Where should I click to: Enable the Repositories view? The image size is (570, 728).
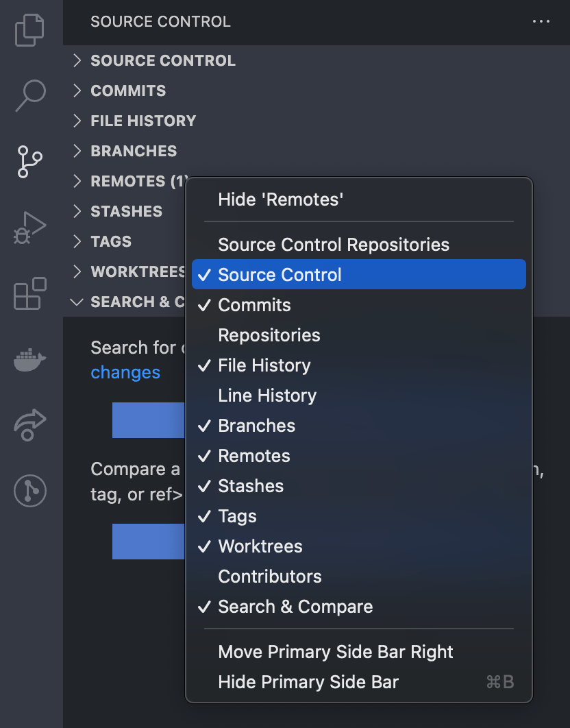click(x=269, y=335)
